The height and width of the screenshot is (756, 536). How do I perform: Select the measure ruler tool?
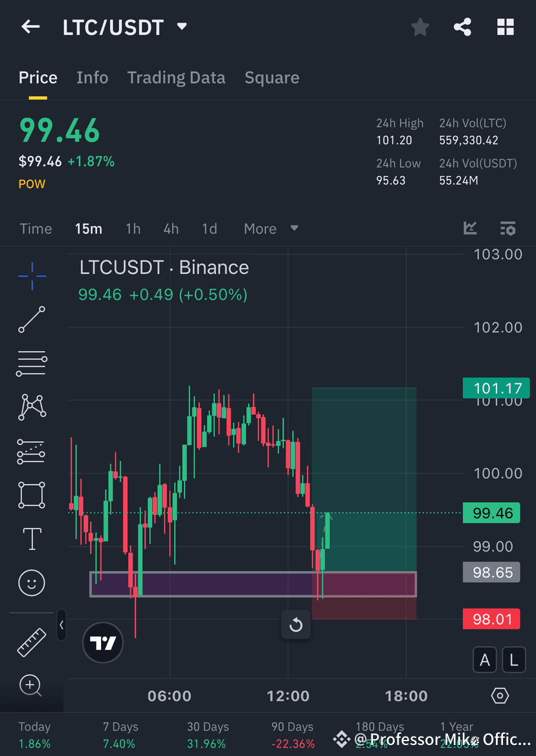(x=30, y=642)
